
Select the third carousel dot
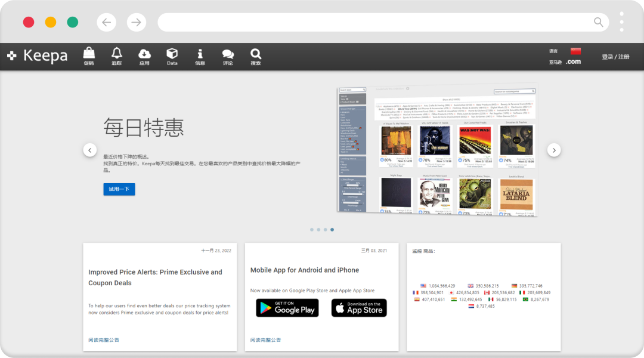click(x=326, y=230)
